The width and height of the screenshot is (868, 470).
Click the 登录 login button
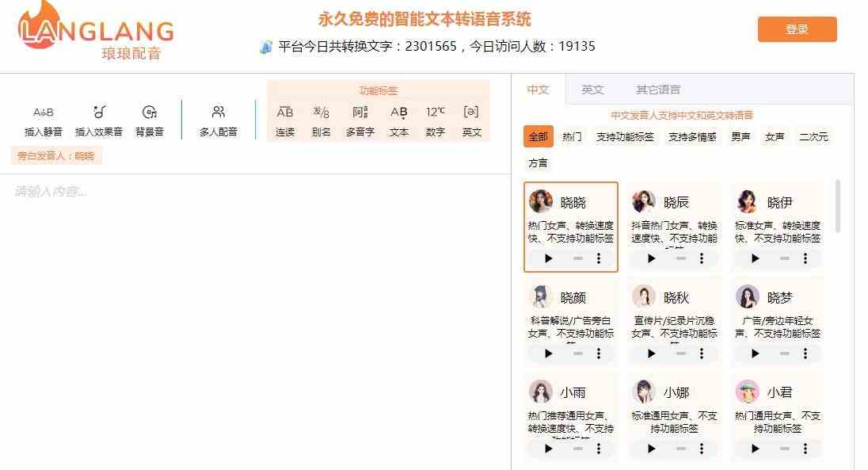[x=798, y=29]
